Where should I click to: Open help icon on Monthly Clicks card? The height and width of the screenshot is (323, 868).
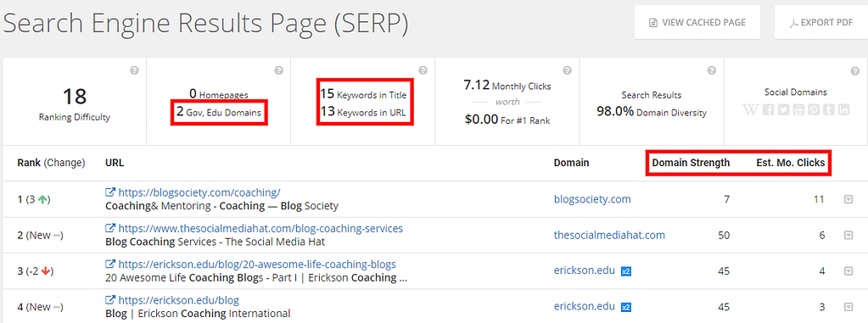[x=568, y=71]
